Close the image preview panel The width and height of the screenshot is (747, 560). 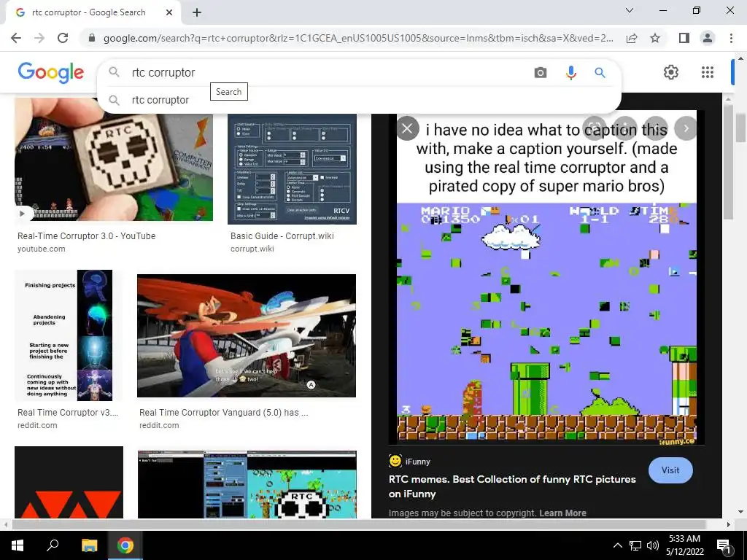pos(407,128)
